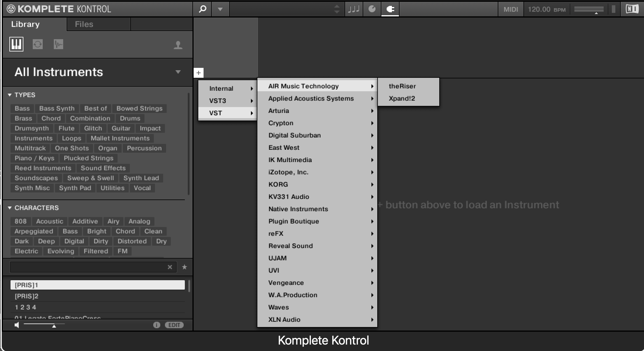Clear the search field with X

pos(170,267)
